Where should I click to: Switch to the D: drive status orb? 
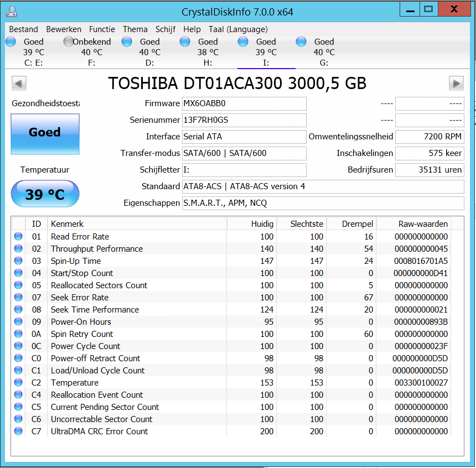127,42
